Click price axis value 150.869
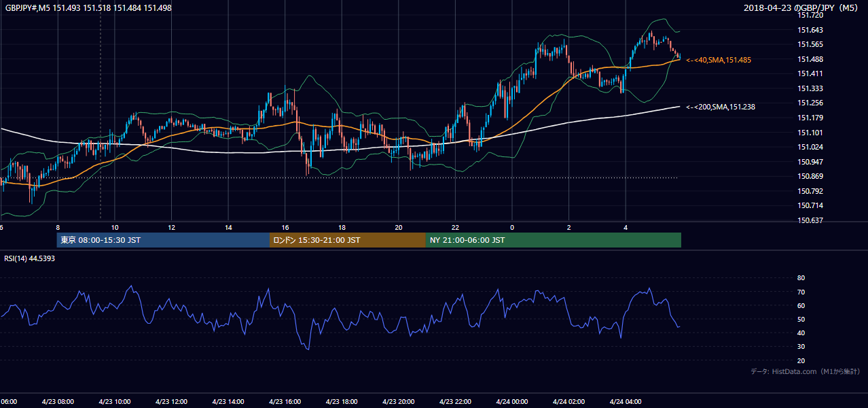This screenshot has height=408, width=868. point(810,177)
